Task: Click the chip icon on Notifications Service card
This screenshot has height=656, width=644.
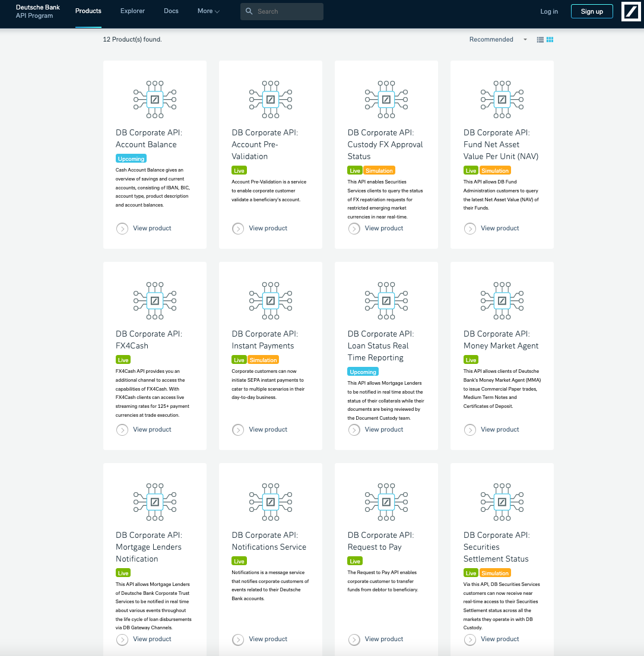Action: 270,503
